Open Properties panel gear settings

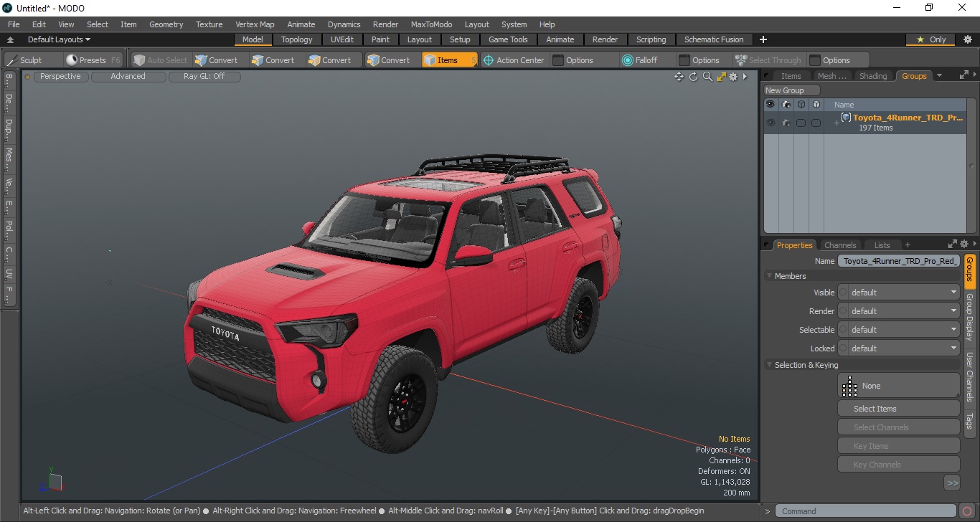point(964,245)
